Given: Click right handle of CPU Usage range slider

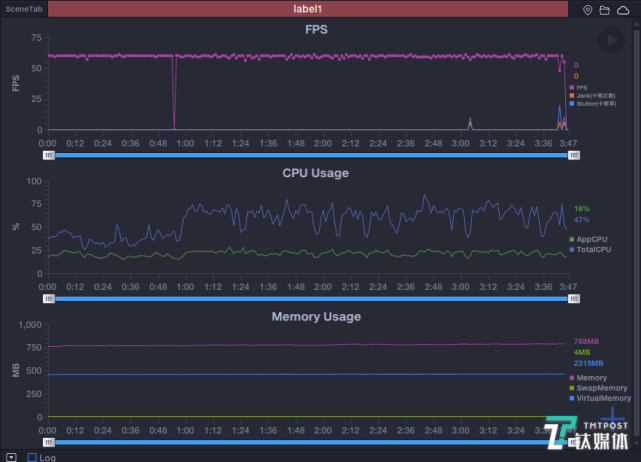Looking at the screenshot, I should coord(574,299).
